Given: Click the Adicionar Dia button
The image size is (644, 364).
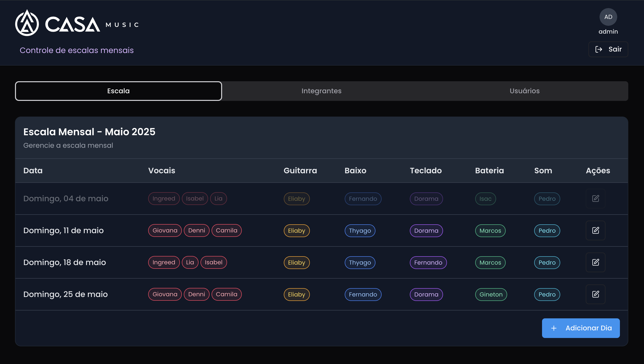Looking at the screenshot, I should (x=581, y=328).
